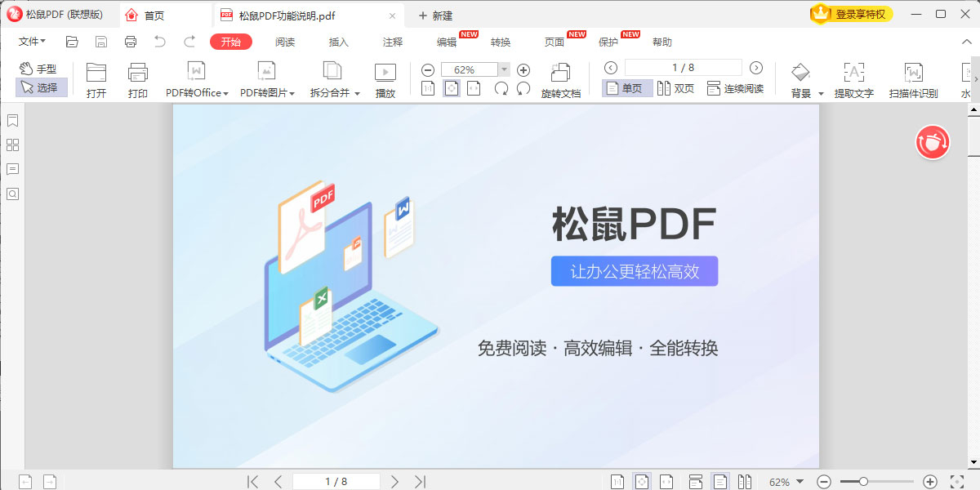Click 扫描件识别 scan recognition tool
The image size is (980, 490).
[x=914, y=81]
